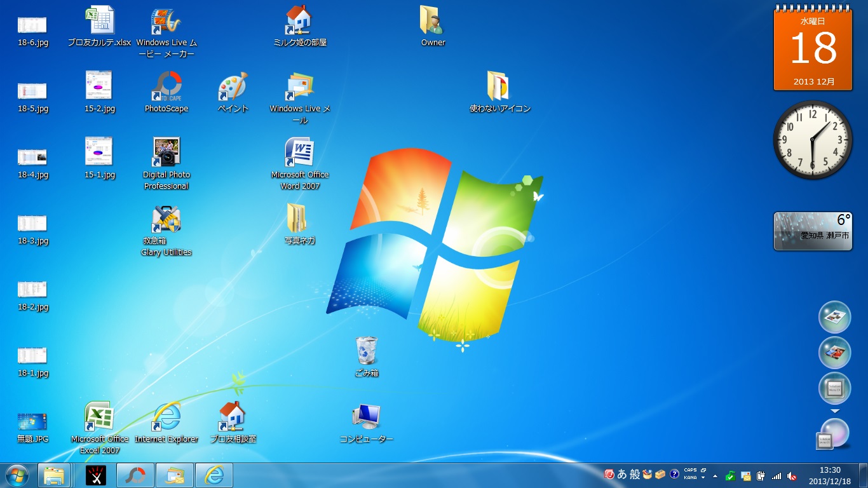Open the ペイント (Paint) shortcut
Screen dimensions: 868x488
(233, 93)
